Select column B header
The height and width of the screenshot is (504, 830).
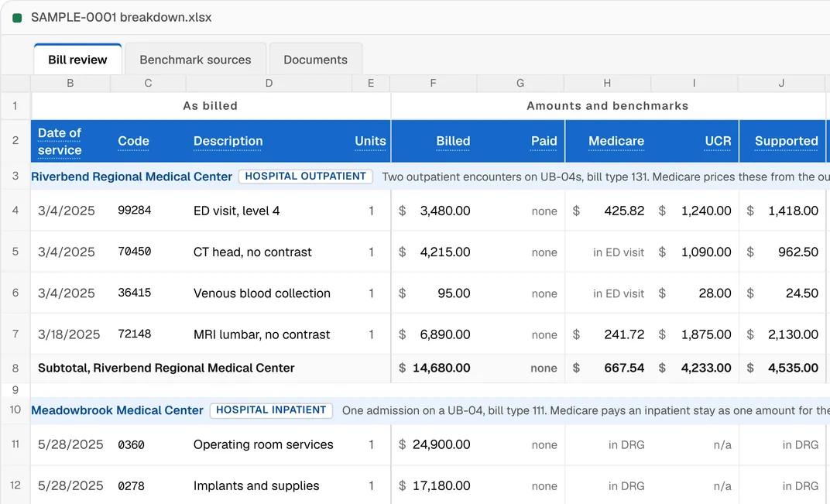coord(70,83)
